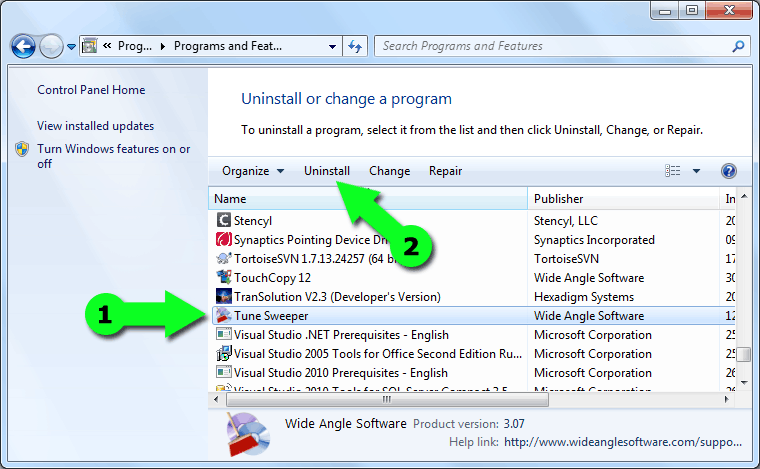Click the Synaptics red icon
760x469 pixels.
[x=223, y=239]
